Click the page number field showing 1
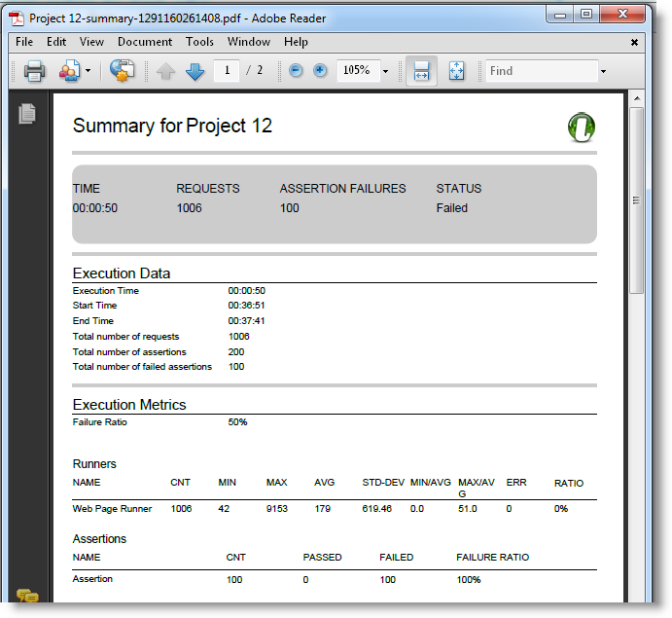This screenshot has height=618, width=672. coord(227,70)
